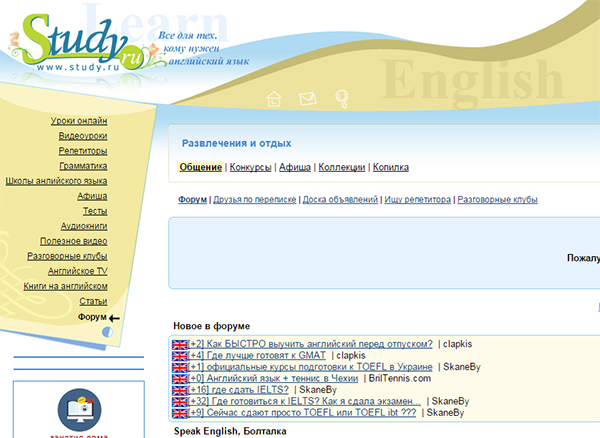Select Грамматика in the left menu

click(x=83, y=165)
